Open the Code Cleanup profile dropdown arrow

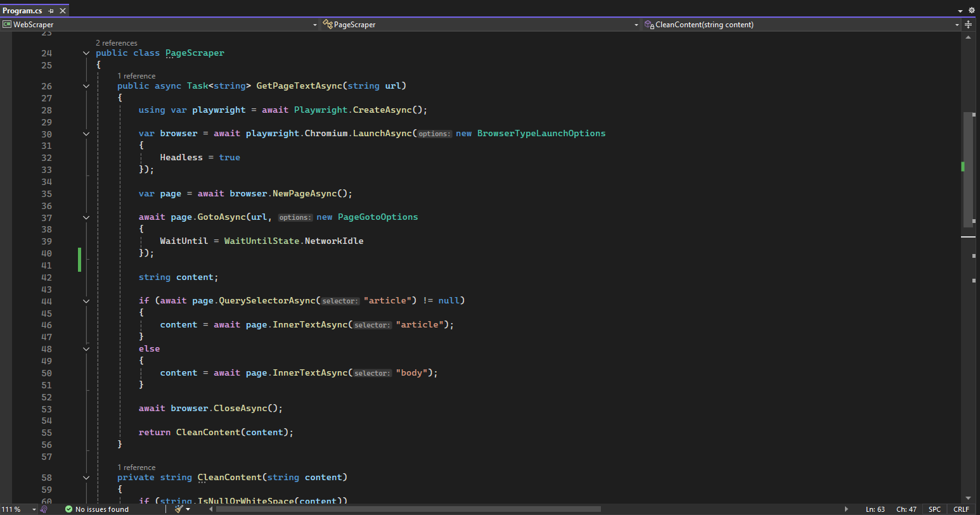click(188, 509)
